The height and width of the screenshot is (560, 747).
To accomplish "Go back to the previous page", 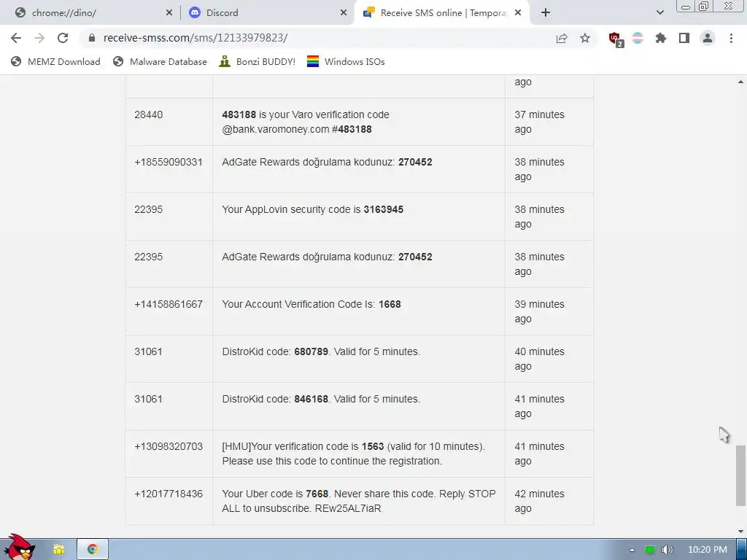I will (x=16, y=38).
